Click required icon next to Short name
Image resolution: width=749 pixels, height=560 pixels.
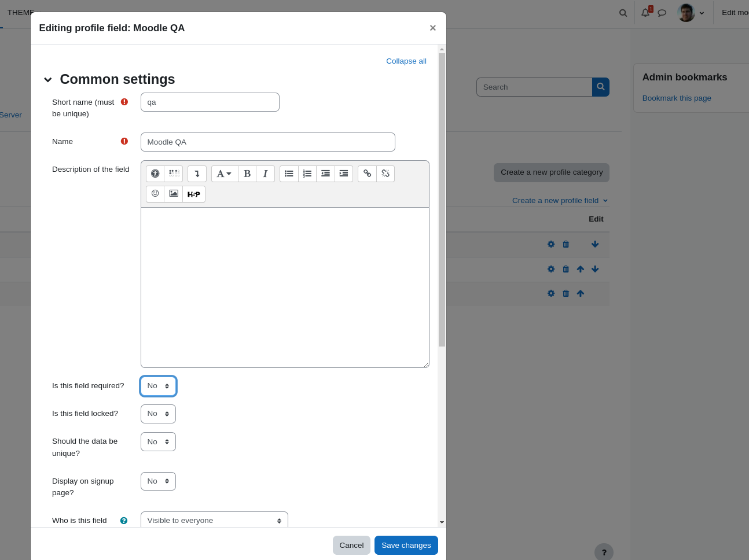click(124, 102)
